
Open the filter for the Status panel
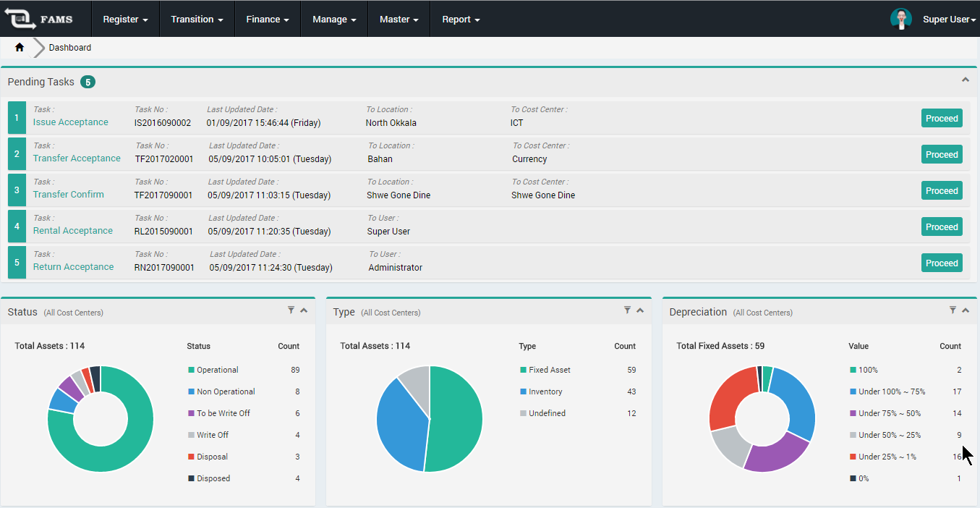(x=291, y=310)
